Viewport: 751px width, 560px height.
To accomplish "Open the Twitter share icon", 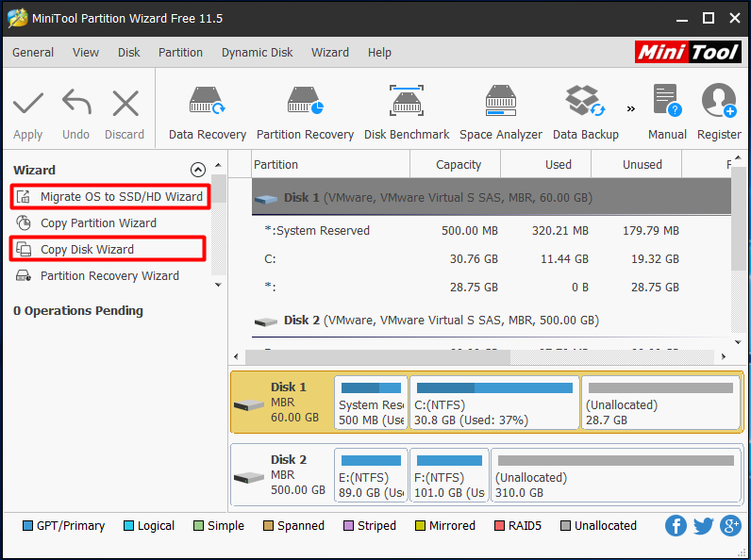I will point(703,525).
